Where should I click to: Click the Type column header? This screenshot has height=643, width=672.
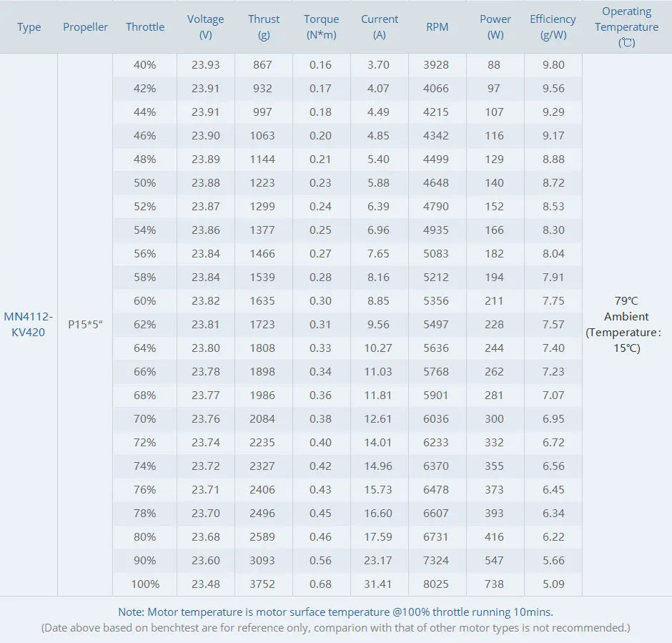coord(29,27)
